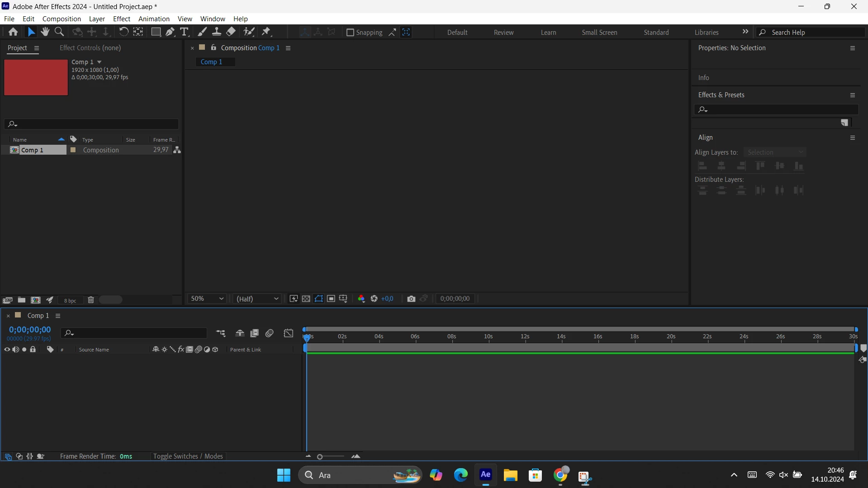Open the Animation menu
Screen dimensions: 868x488
coord(154,19)
